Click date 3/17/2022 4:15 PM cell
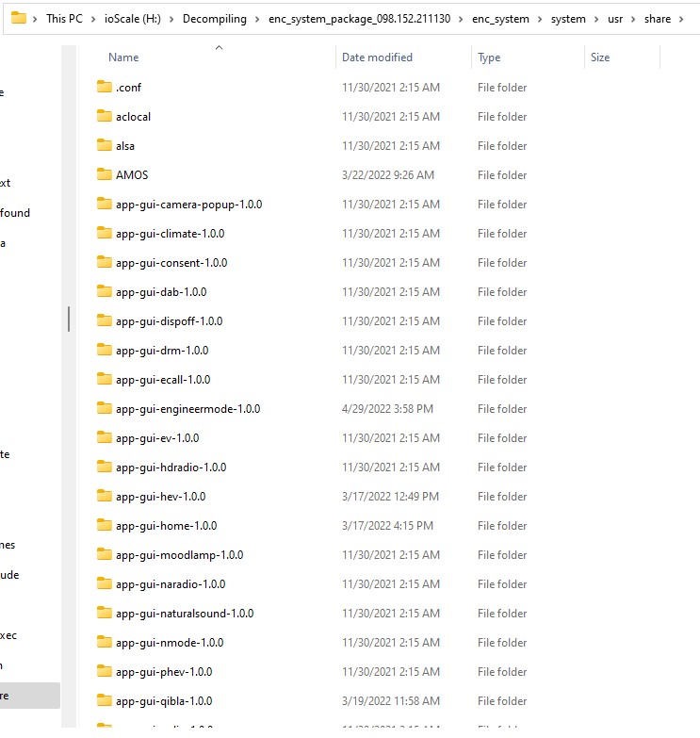This screenshot has height=738, width=700. pos(387,526)
